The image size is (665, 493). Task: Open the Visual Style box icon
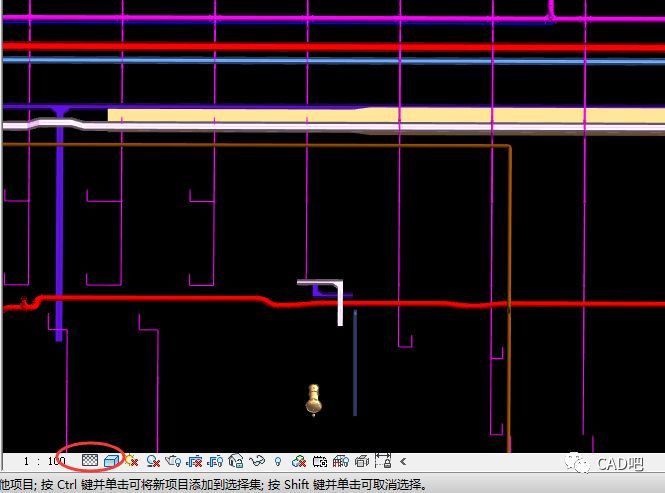(x=112, y=461)
